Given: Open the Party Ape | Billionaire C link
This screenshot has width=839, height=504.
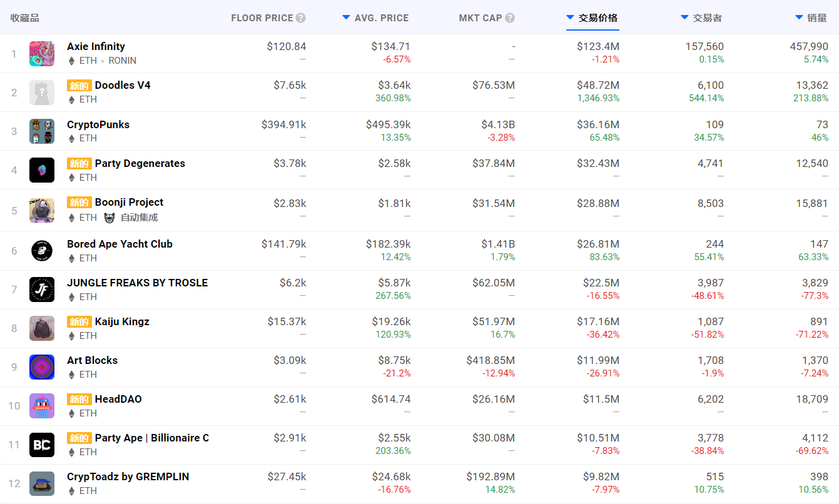Looking at the screenshot, I should point(152,438).
